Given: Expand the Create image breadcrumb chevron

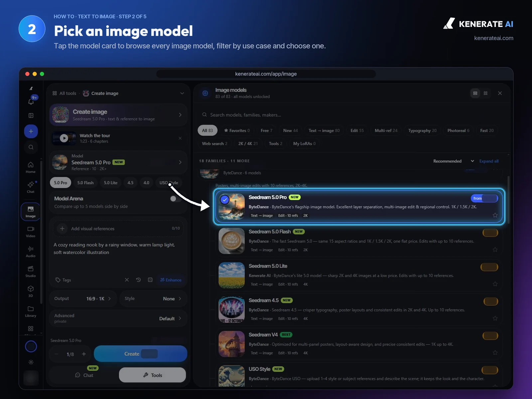Looking at the screenshot, I should tap(182, 93).
